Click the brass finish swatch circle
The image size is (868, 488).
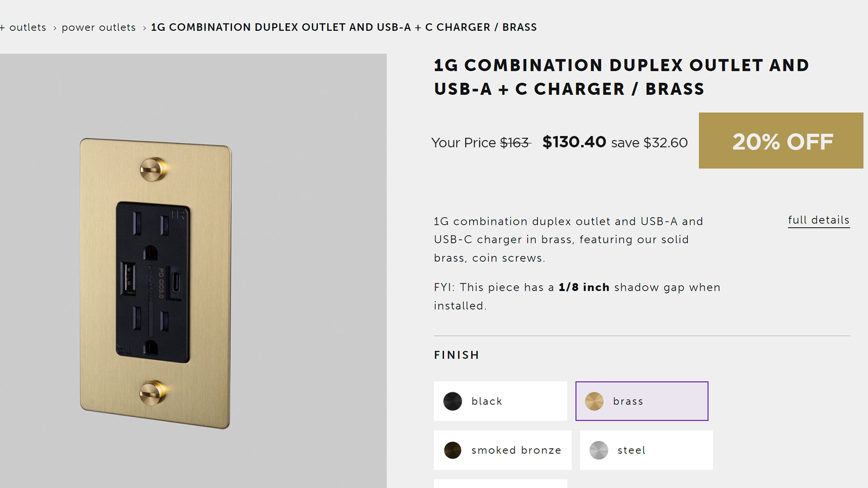coord(594,401)
